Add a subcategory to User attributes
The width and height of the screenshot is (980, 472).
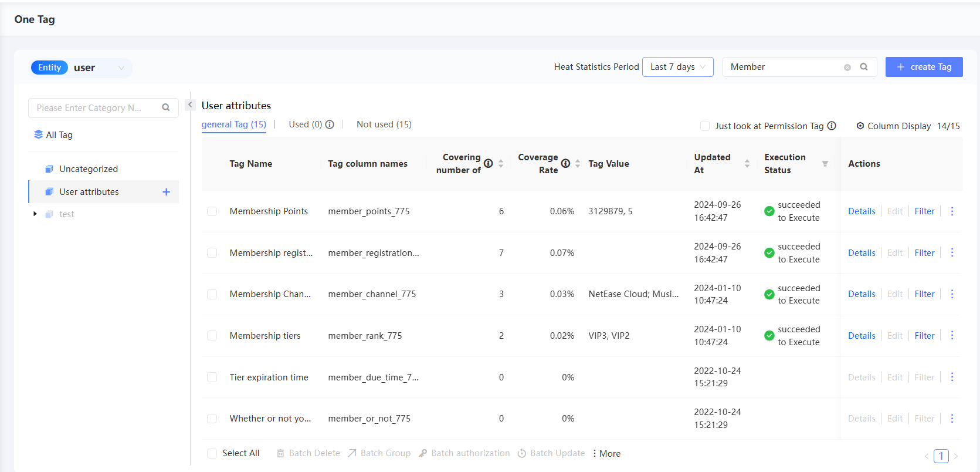(x=166, y=192)
